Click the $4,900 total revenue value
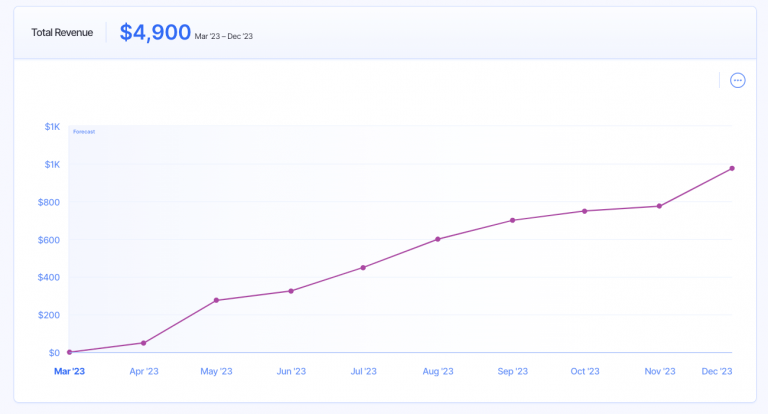This screenshot has width=768, height=414. [155, 32]
